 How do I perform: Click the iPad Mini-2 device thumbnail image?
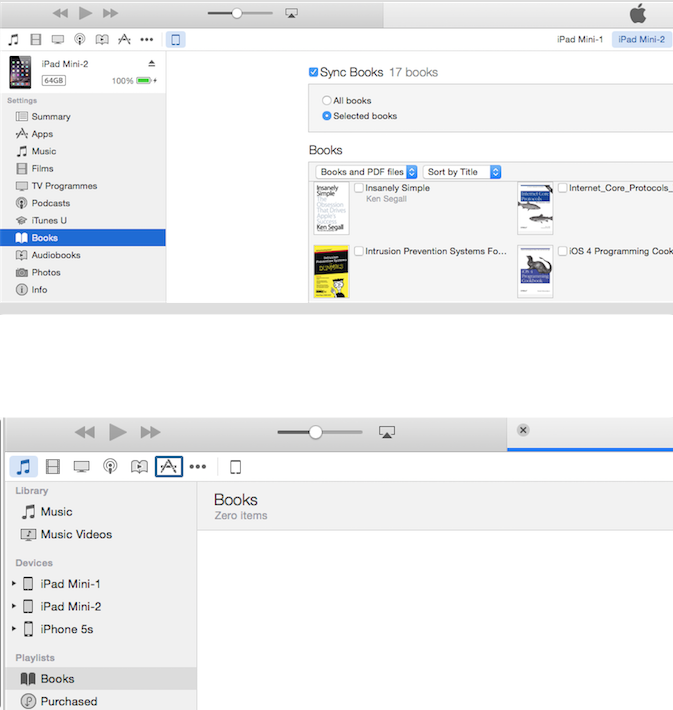coord(20,72)
